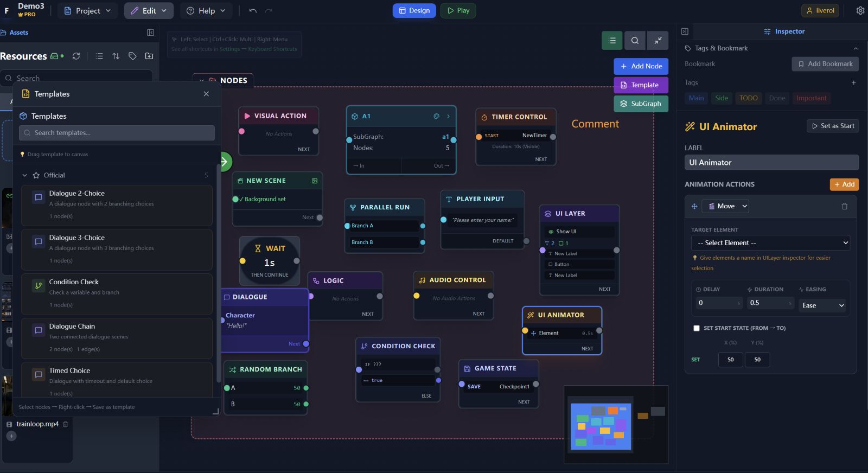Click the canvas search magnifier icon
The height and width of the screenshot is (473, 868).
[x=635, y=40]
